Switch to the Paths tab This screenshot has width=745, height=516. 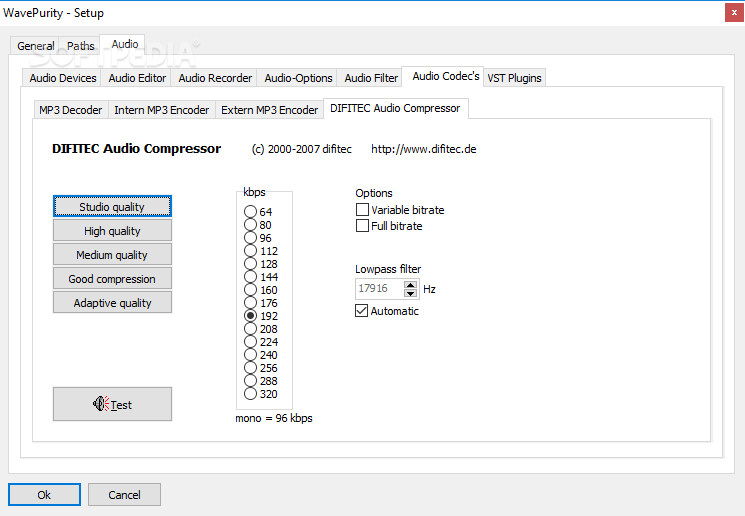coord(80,46)
